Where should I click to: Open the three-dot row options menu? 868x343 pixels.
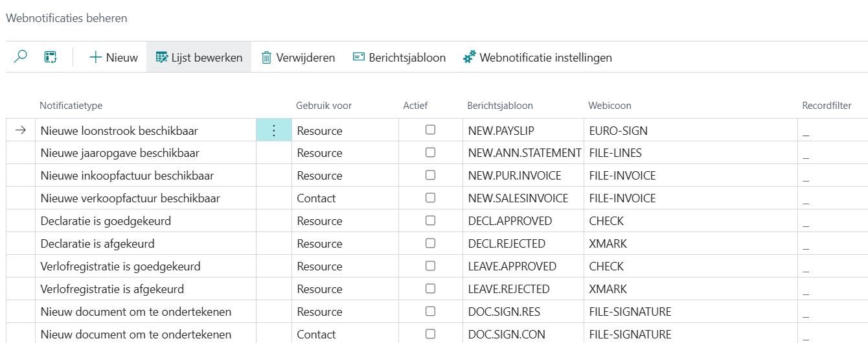pos(273,130)
